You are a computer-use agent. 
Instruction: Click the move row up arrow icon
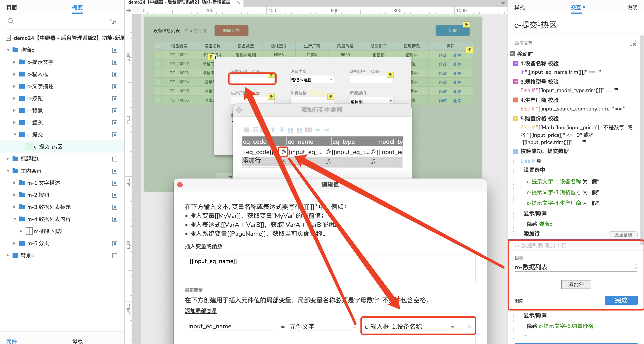(x=273, y=130)
